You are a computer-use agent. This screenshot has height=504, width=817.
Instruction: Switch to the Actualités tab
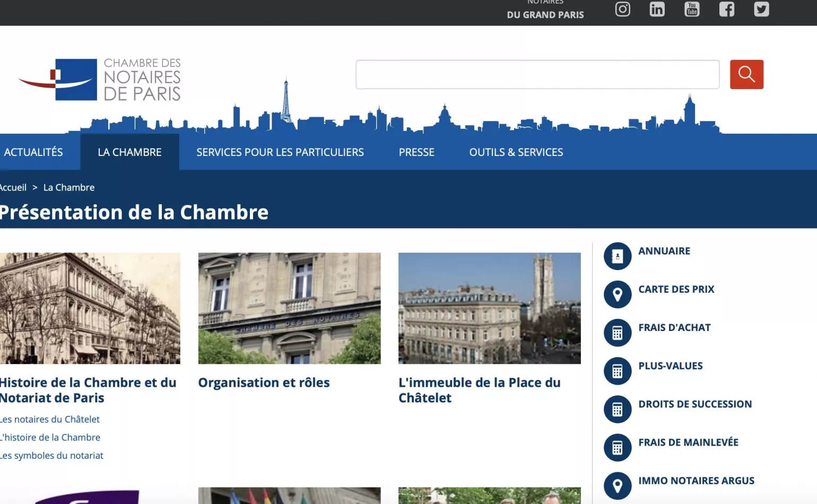click(x=33, y=152)
